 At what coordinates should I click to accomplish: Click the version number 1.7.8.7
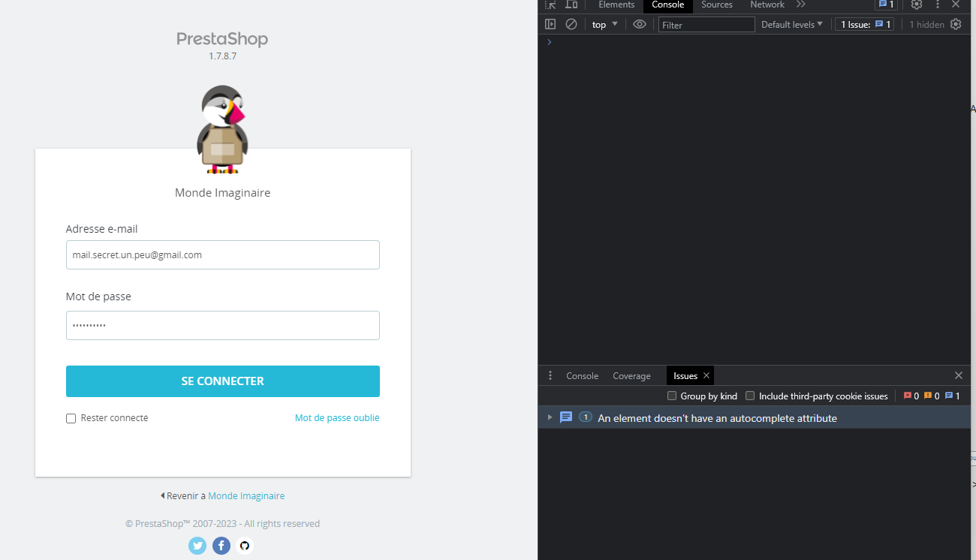click(223, 56)
